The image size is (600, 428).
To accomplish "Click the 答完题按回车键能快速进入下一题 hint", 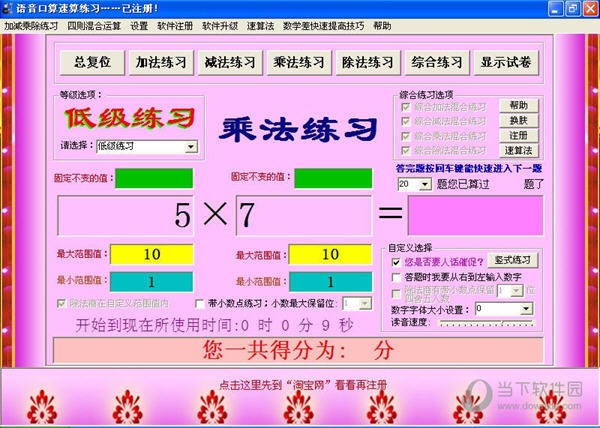I will pyautogui.click(x=469, y=169).
